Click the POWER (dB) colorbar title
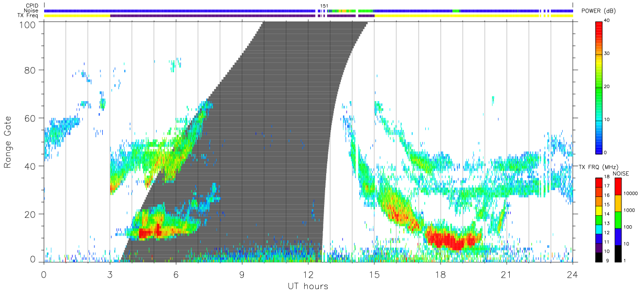 (x=599, y=11)
